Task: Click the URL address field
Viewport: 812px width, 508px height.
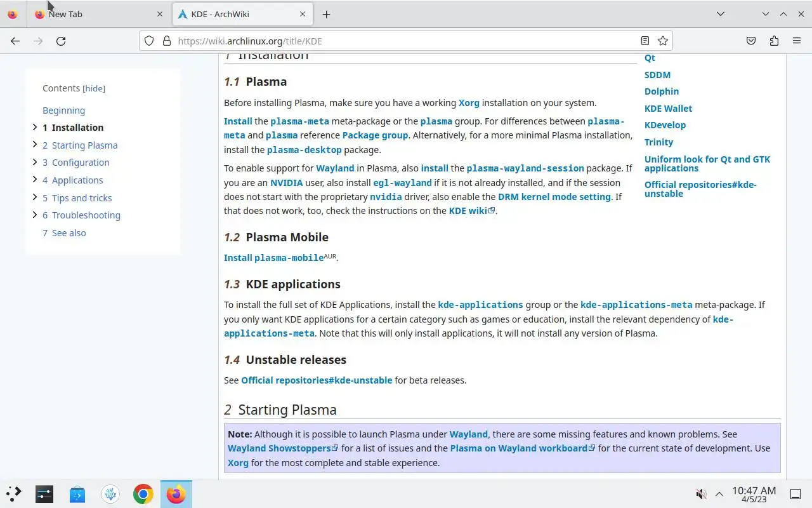Action: [406, 41]
